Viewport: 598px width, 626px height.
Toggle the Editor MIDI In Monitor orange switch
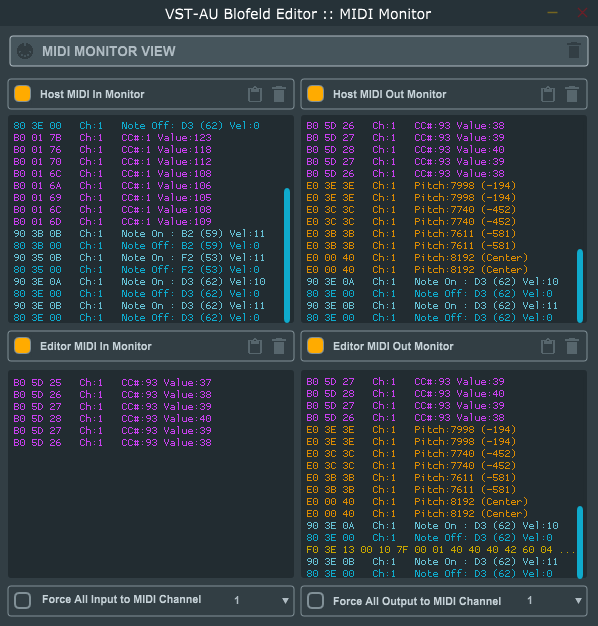click(22, 346)
